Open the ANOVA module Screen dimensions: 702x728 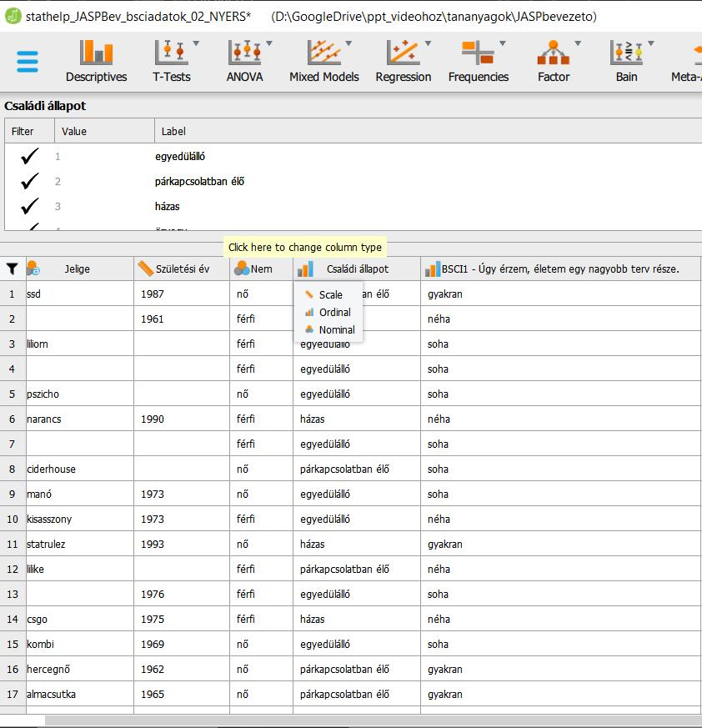[244, 62]
